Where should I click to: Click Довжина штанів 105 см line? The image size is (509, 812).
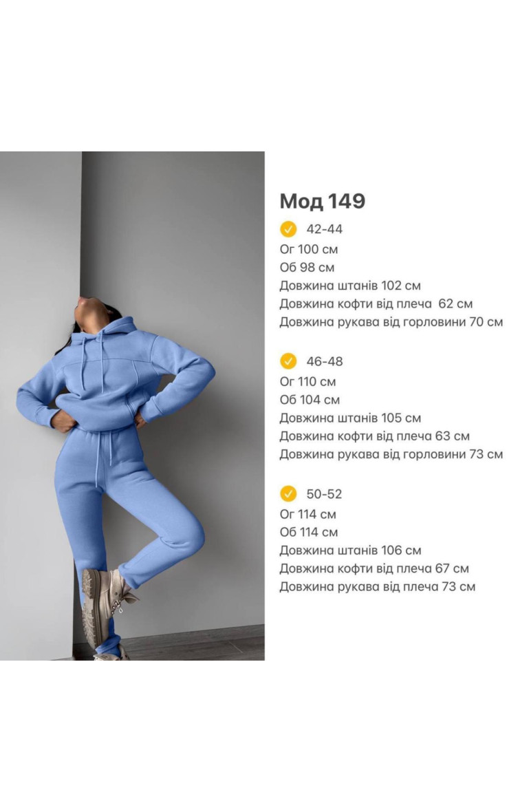350,418
